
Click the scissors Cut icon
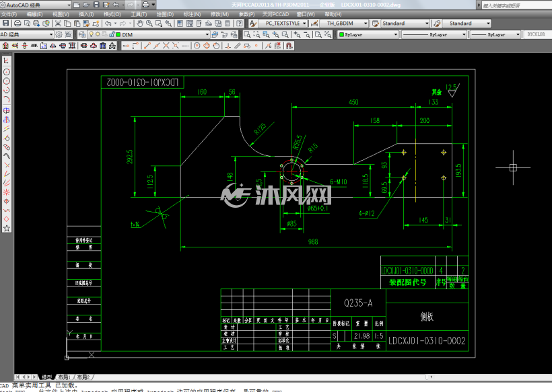pos(58,24)
